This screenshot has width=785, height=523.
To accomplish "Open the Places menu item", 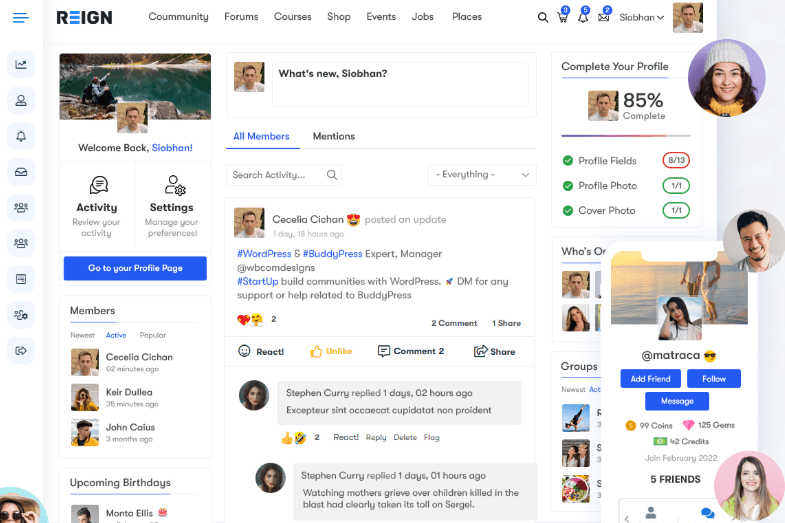I will pos(467,17).
